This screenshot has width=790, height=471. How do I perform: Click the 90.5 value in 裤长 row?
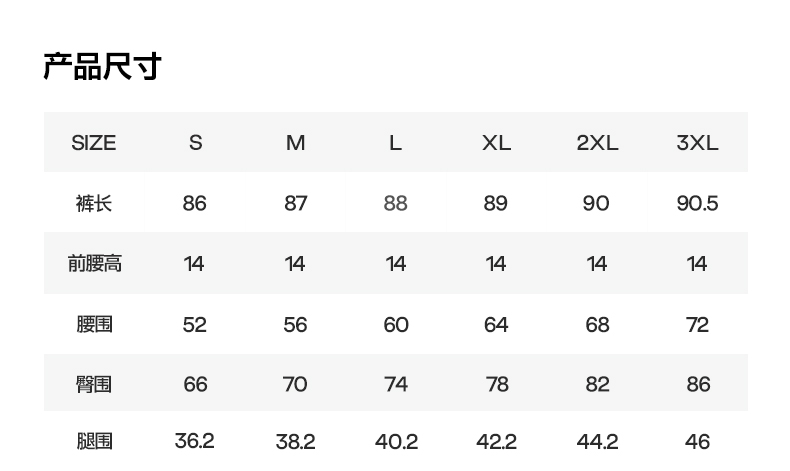coord(697,204)
